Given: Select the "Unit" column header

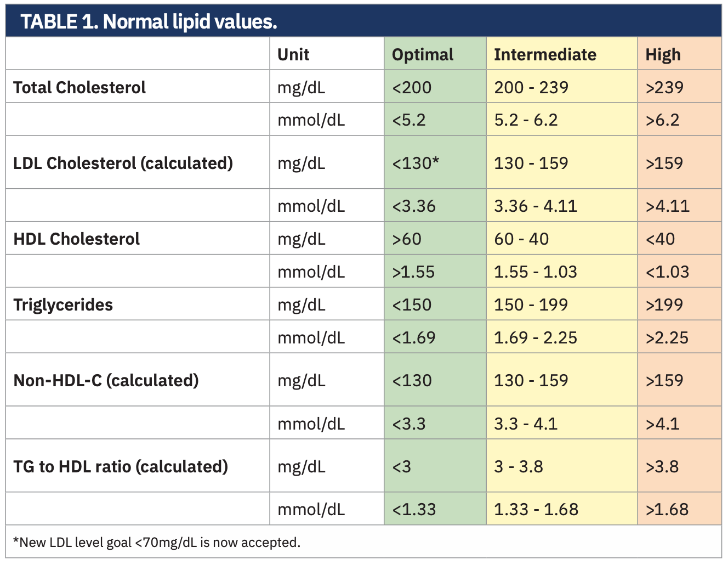Looking at the screenshot, I should click(293, 54).
